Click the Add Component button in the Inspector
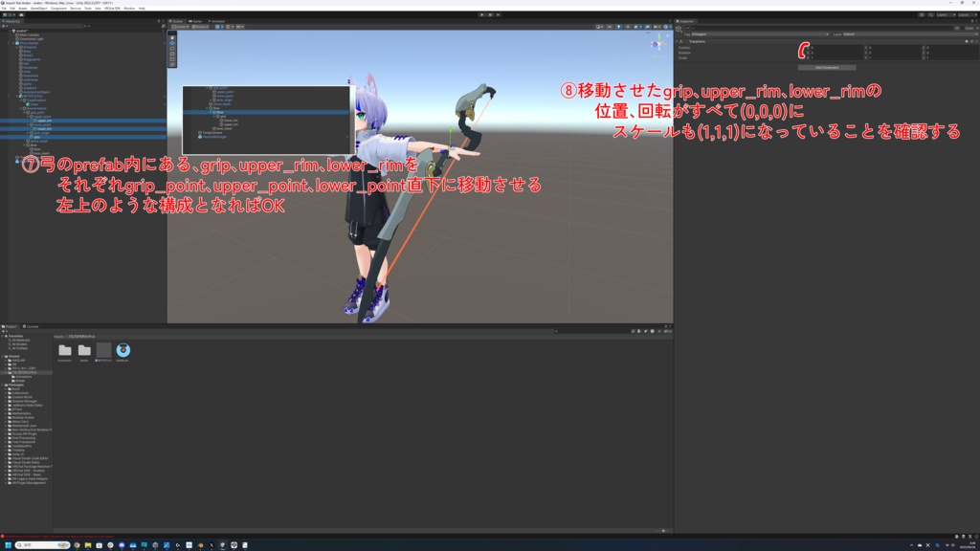 coord(827,67)
